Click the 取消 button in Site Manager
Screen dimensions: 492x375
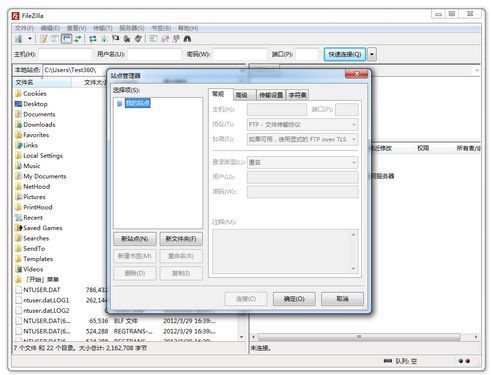342,299
